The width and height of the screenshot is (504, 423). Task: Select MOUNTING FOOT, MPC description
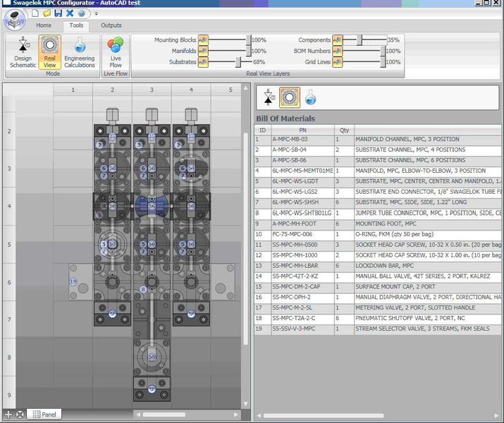[x=386, y=223]
